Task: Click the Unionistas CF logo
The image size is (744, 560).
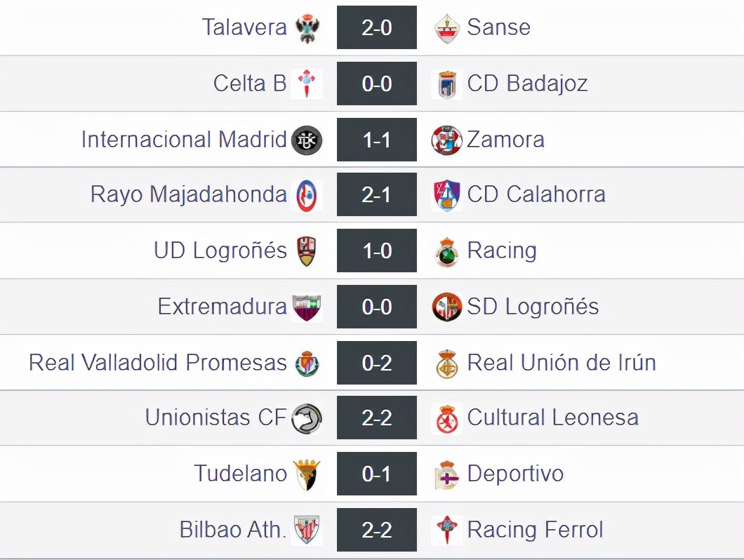Action: point(307,418)
